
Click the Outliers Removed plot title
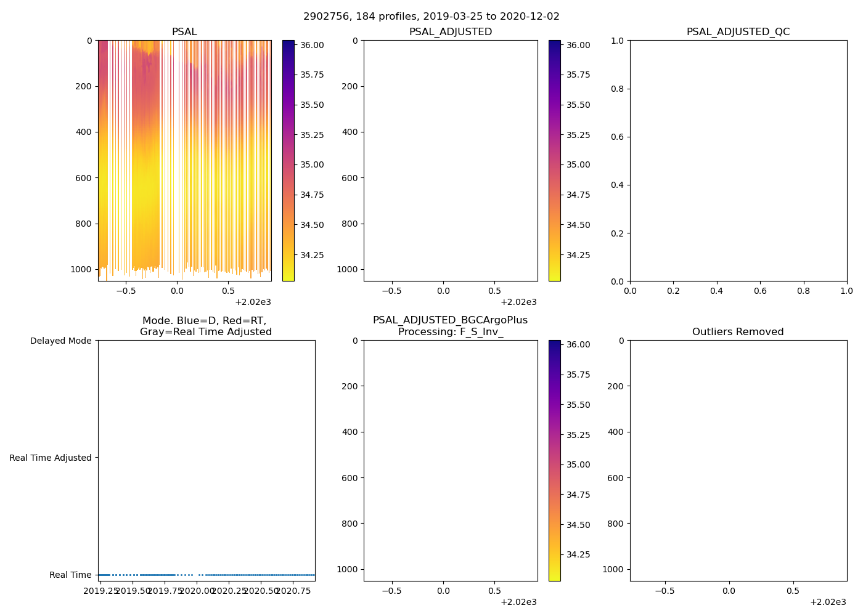738,332
